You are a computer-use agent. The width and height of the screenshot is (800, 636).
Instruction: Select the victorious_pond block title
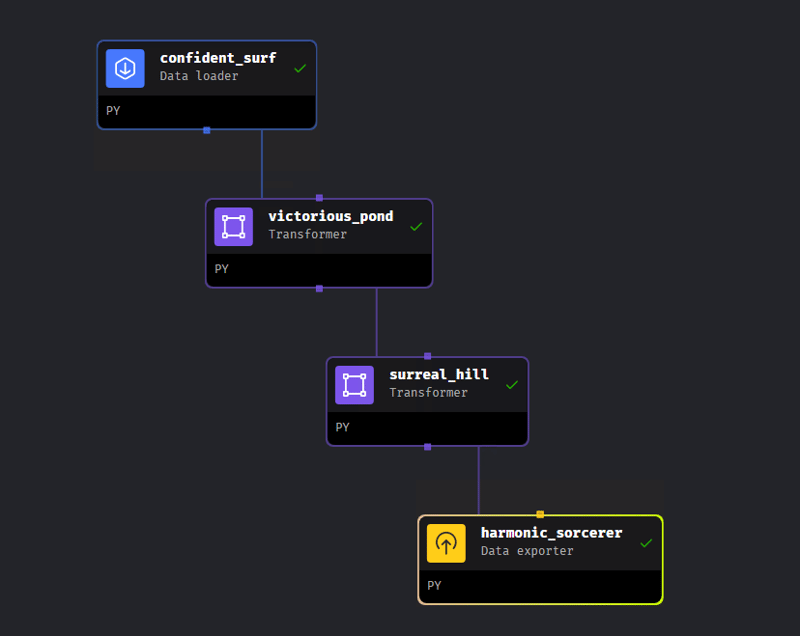331,216
